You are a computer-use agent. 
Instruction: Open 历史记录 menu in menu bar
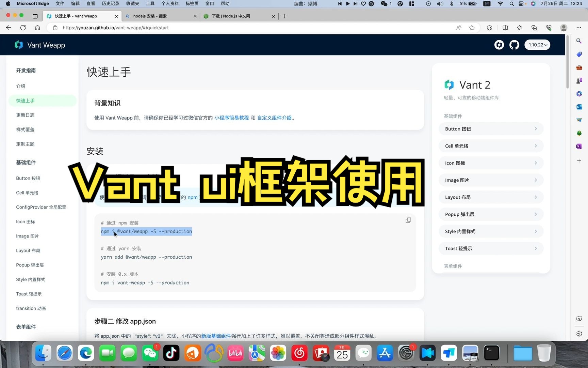[x=111, y=3]
